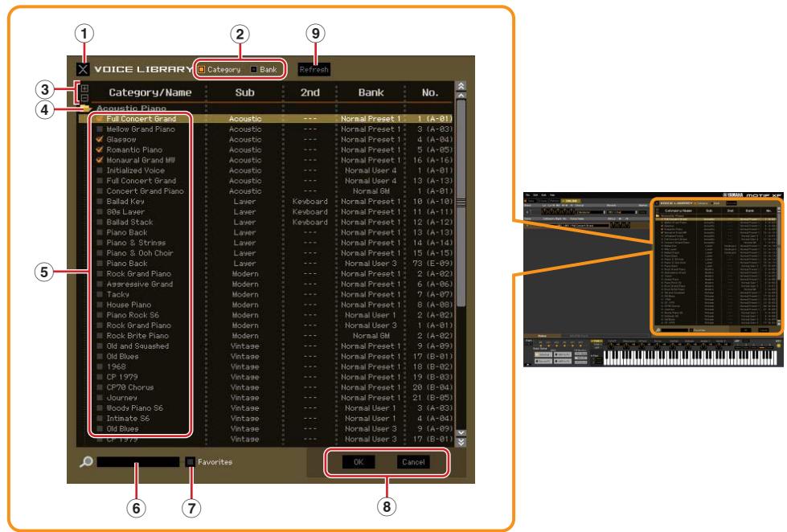Collapse all folders with the minus icon
Viewport: 787px width, 532px height.
(x=84, y=97)
